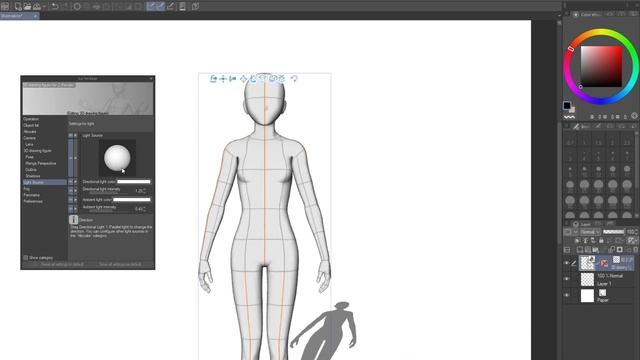Click the Directional light intensity stepper
The image size is (640, 360).
145,191
